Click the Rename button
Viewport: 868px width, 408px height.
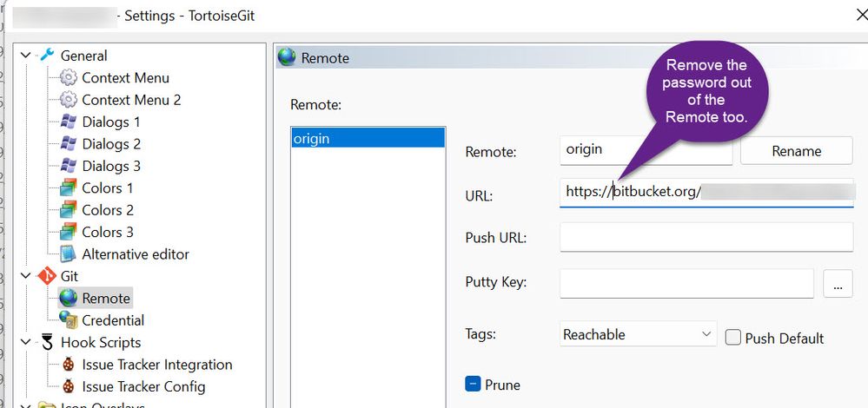point(796,151)
